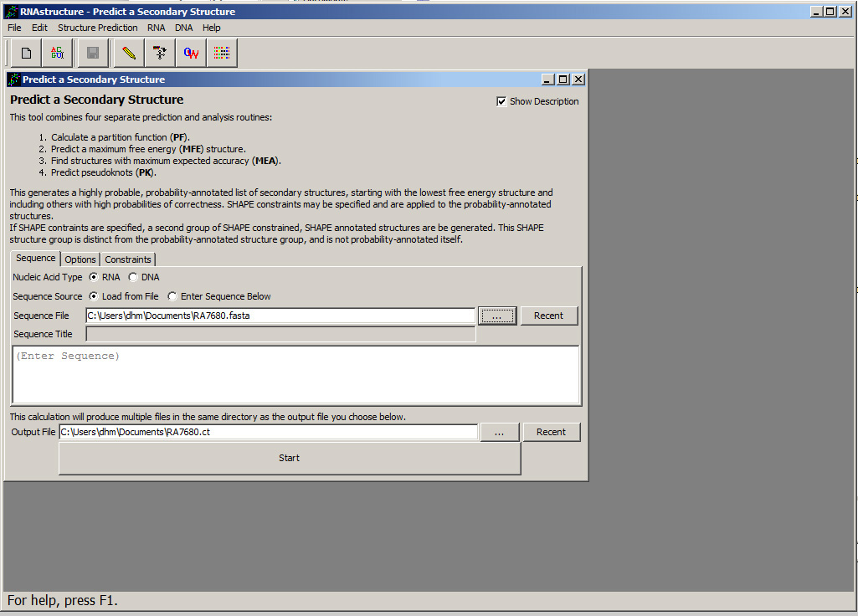Click the floppy disk Save icon
Image resolution: width=858 pixels, height=616 pixels.
[93, 53]
